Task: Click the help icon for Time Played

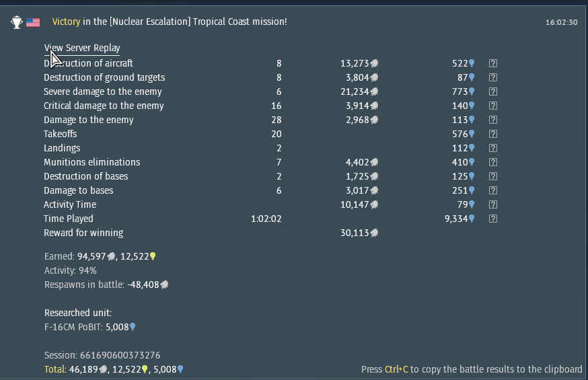Action: click(x=493, y=219)
